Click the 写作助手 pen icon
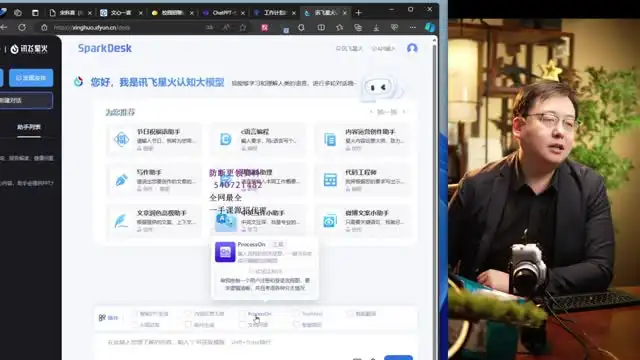Image resolution: width=640 pixels, height=360 pixels. pyautogui.click(x=121, y=180)
